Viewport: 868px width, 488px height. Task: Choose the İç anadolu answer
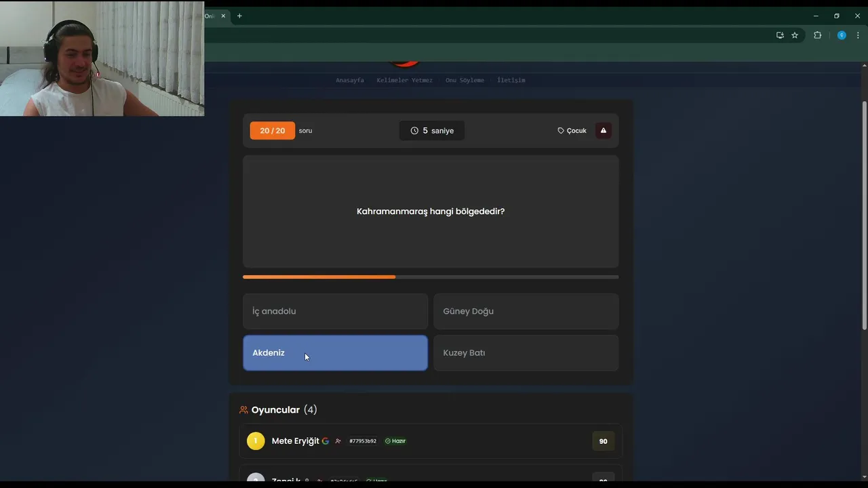[x=335, y=311]
